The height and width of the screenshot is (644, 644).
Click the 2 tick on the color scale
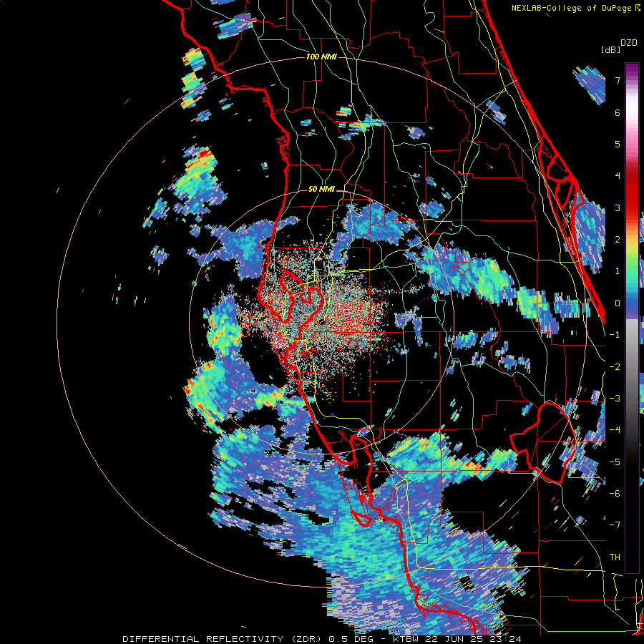pyautogui.click(x=618, y=240)
